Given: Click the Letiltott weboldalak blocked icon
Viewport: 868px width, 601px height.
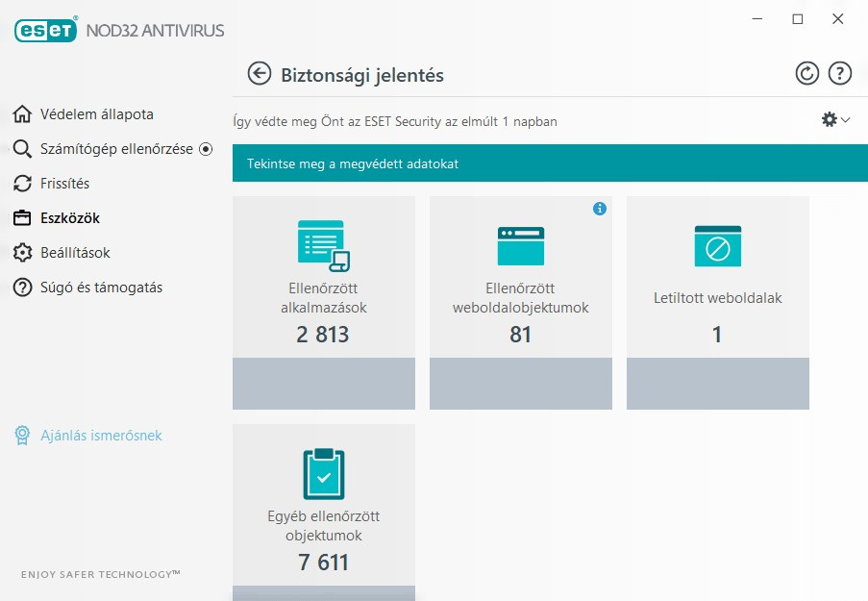Looking at the screenshot, I should tap(718, 246).
